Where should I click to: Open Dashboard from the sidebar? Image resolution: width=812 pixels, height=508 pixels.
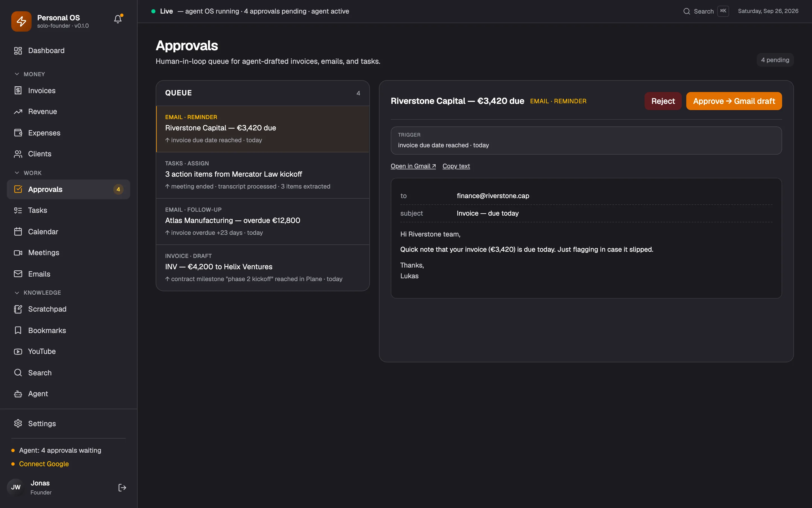69,51
